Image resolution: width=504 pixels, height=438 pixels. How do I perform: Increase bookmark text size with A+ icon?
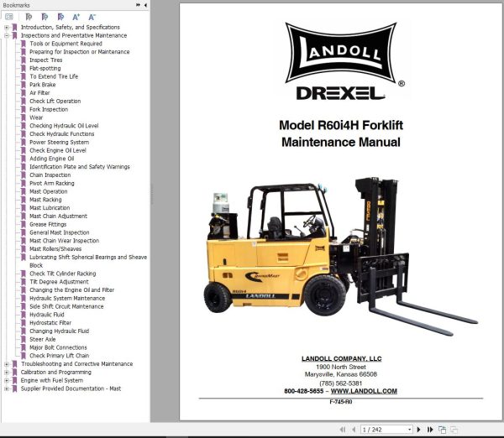[76, 17]
